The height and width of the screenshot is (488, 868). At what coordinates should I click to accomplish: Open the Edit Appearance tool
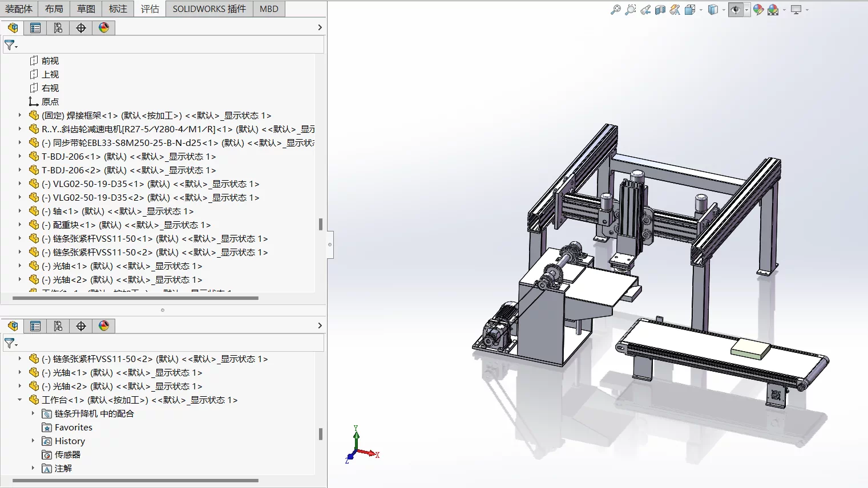[758, 10]
